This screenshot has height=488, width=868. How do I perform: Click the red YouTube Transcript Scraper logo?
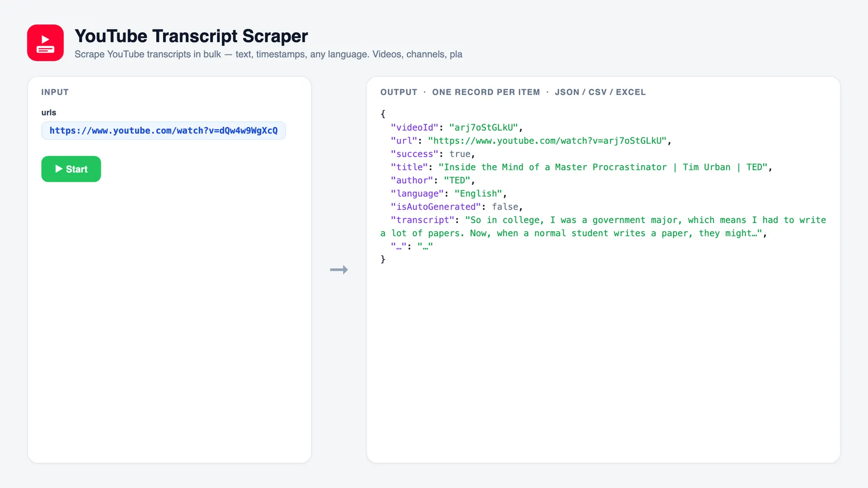pos(45,43)
